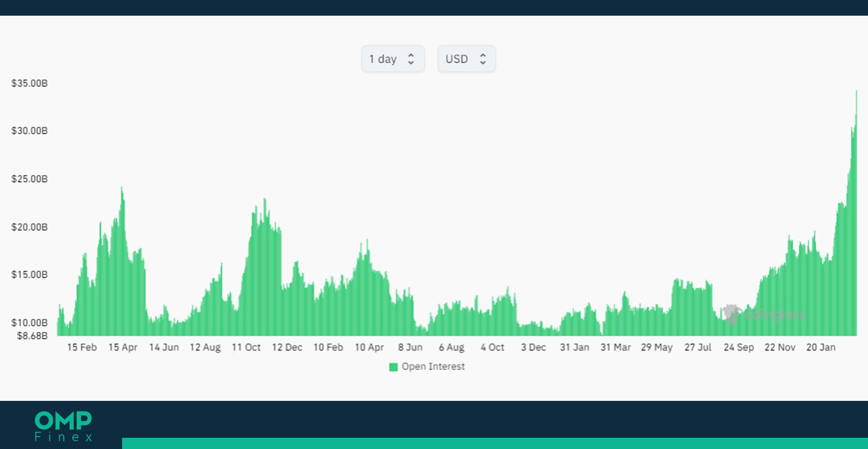Click the 31 Mar date label
Screen dimensions: 868x449
pyautogui.click(x=616, y=347)
